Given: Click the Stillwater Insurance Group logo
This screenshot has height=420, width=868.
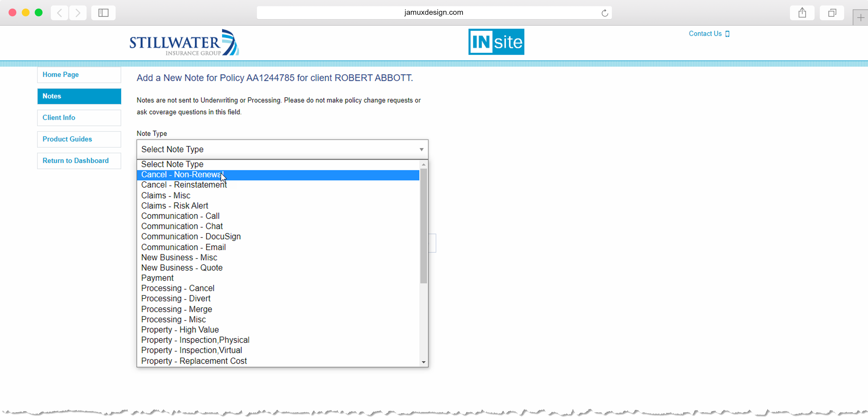Looking at the screenshot, I should point(184,43).
